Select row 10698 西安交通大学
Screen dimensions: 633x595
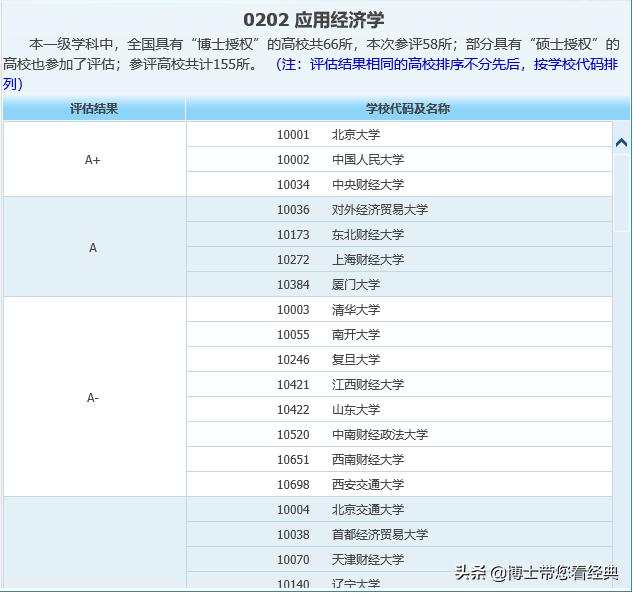[399, 485]
